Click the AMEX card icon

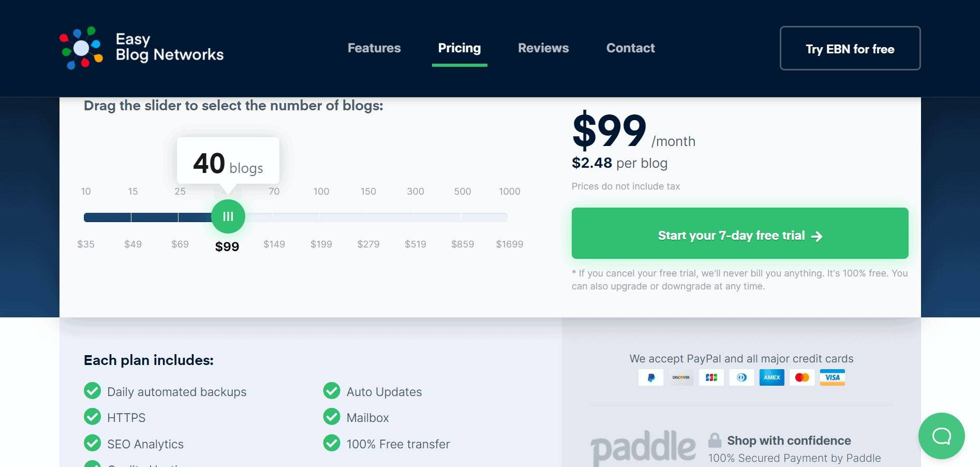click(772, 377)
